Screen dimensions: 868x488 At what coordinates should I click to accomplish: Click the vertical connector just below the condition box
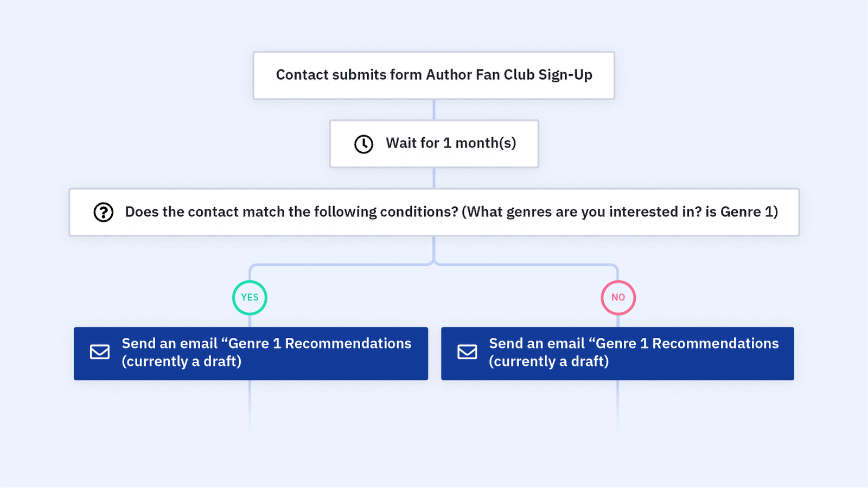[434, 248]
